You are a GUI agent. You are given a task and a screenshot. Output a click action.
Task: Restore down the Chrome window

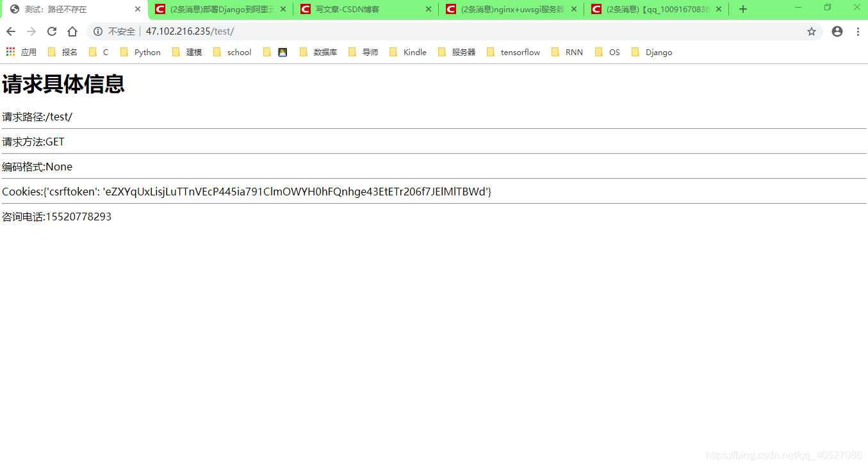[828, 7]
